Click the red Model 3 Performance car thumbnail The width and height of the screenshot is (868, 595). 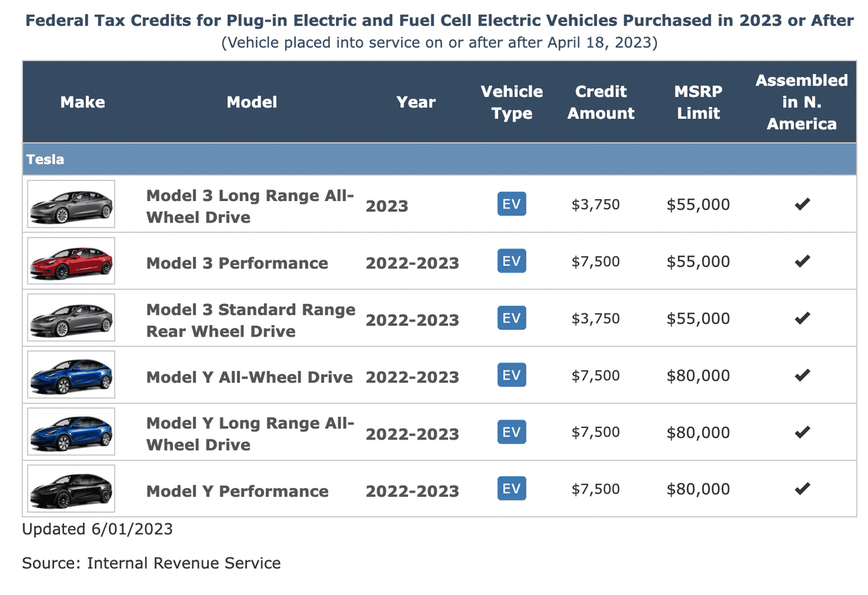pyautogui.click(x=71, y=261)
